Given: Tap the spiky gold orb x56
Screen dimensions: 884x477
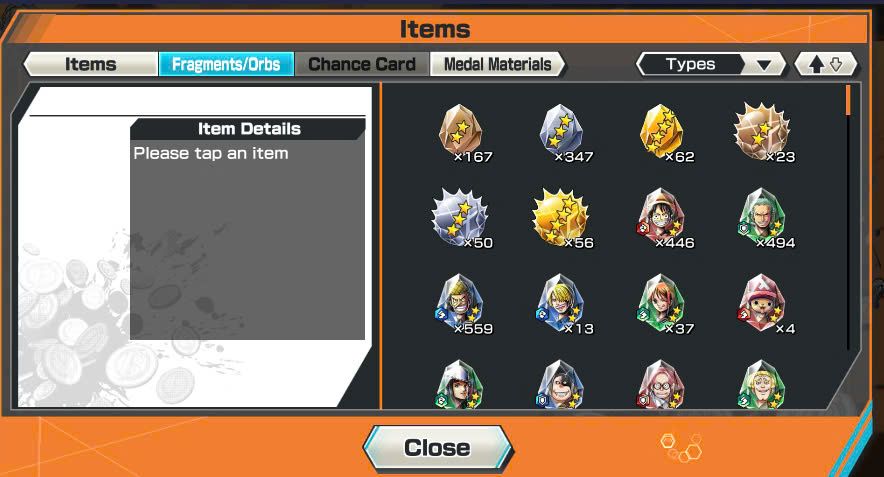Looking at the screenshot, I should (563, 219).
